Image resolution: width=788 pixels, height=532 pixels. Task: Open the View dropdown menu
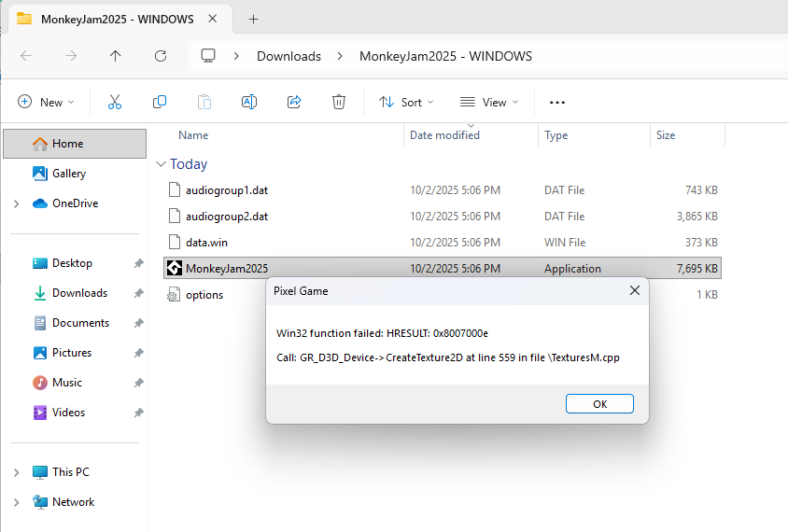tap(489, 102)
